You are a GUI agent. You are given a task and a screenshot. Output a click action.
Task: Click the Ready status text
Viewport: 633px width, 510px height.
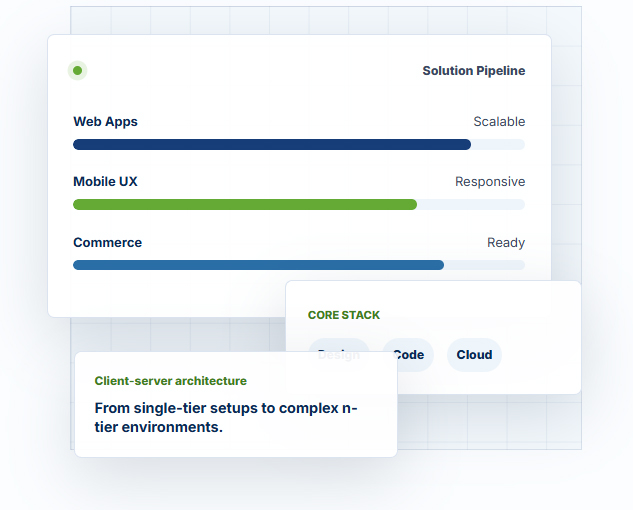click(x=506, y=243)
